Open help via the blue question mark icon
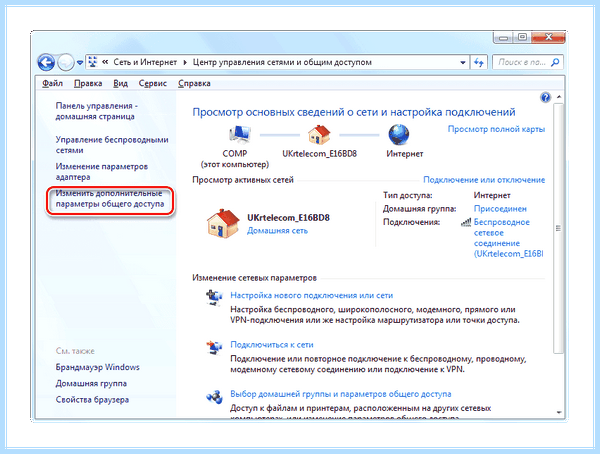This screenshot has width=600, height=454. point(545,98)
